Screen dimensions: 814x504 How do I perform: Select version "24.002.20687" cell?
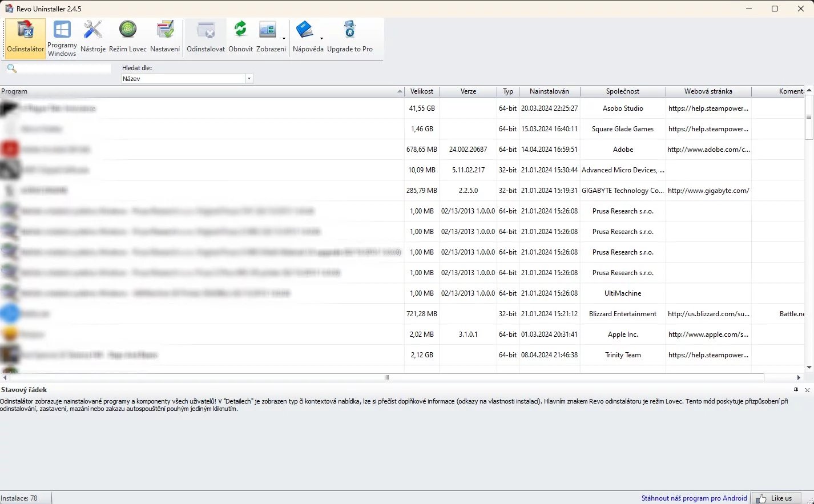[468, 150]
